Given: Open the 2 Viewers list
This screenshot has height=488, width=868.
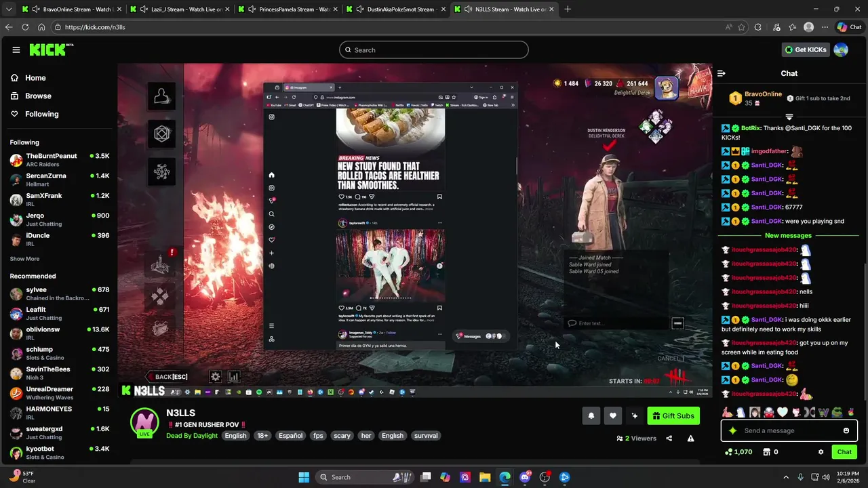Looking at the screenshot, I should 637,439.
